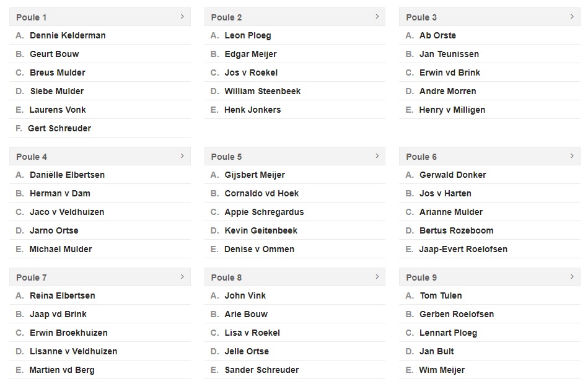The width and height of the screenshot is (588, 389).
Task: Open Appie Schregardus in Poule 5
Action: 295,212
